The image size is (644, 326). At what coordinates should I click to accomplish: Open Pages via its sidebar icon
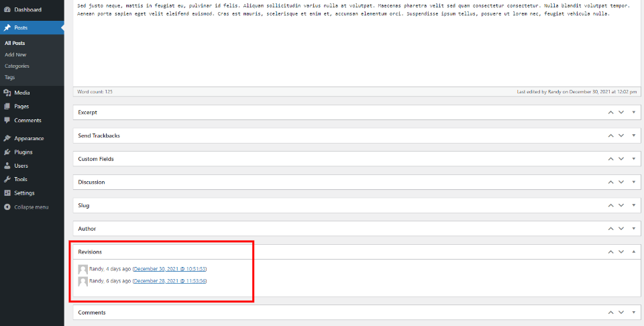click(x=7, y=107)
